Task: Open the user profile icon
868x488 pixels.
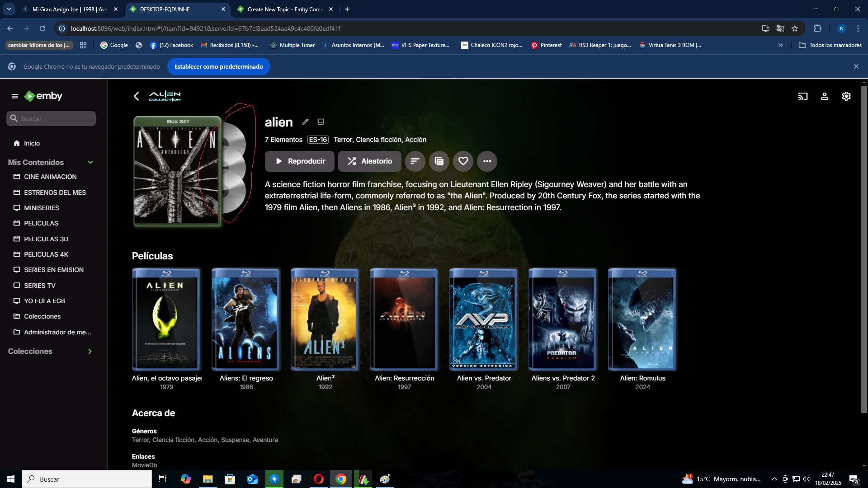Action: coord(825,96)
